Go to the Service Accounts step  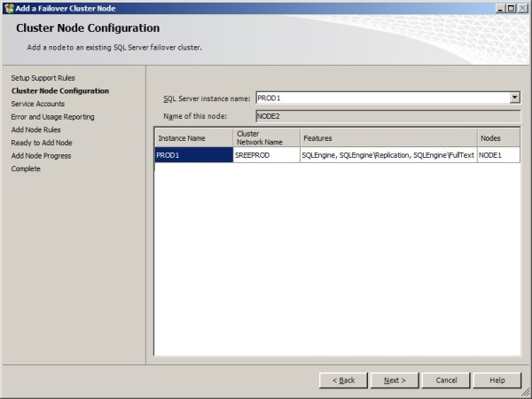coord(37,104)
